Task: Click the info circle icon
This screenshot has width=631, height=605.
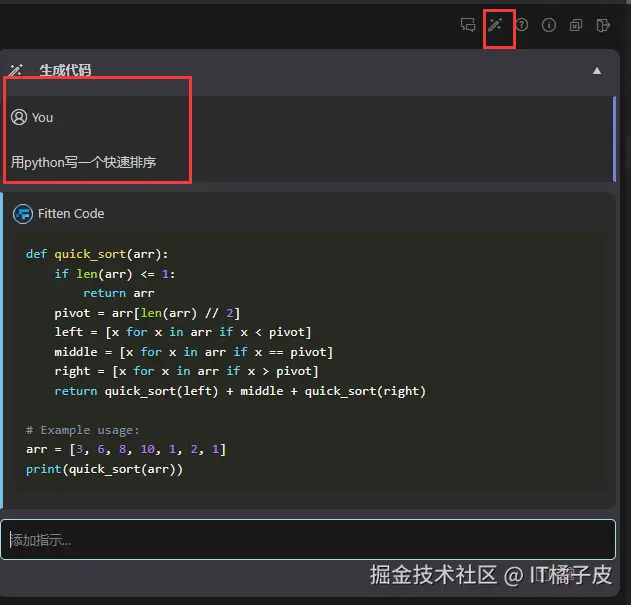Action: (549, 25)
